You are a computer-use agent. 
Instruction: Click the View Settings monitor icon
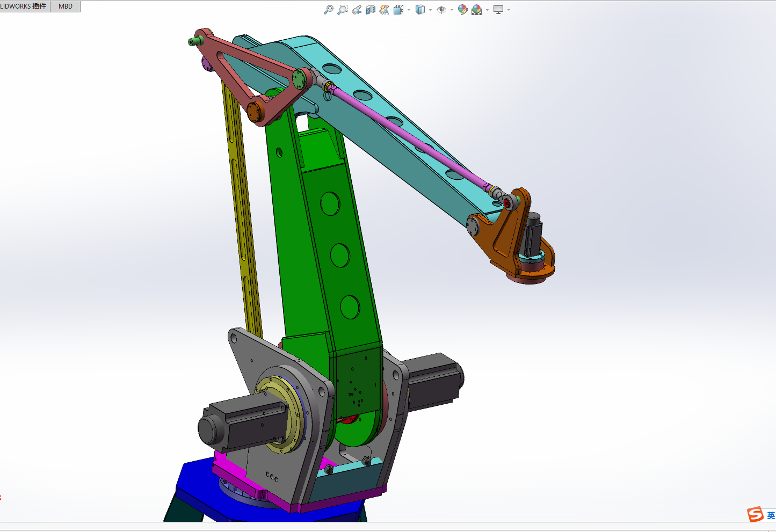coord(498,10)
